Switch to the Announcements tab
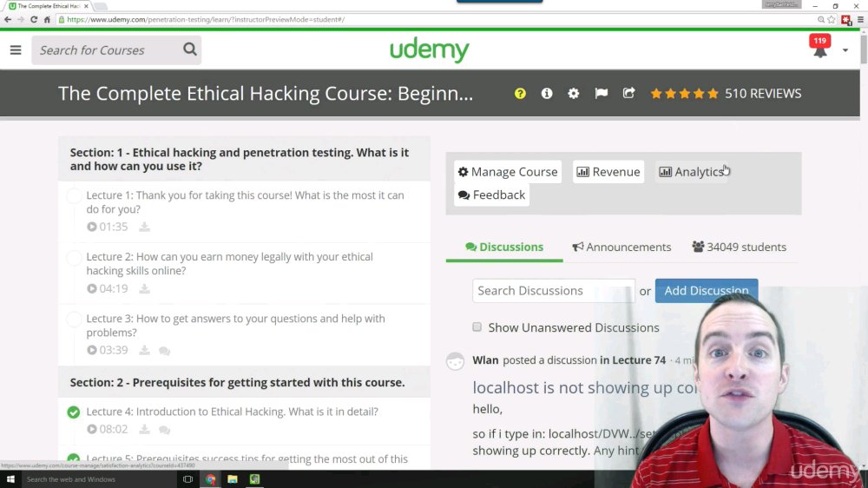Screen dimensions: 868x488 click(621, 247)
